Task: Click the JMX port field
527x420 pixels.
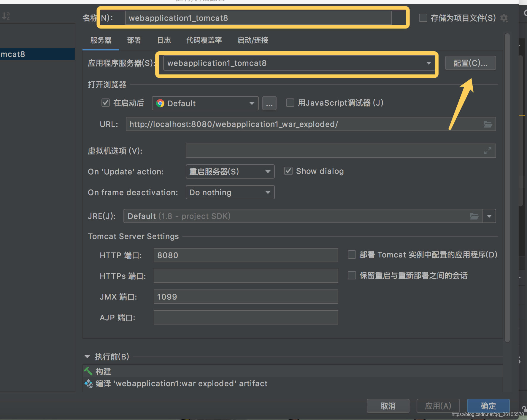Action: 246,297
